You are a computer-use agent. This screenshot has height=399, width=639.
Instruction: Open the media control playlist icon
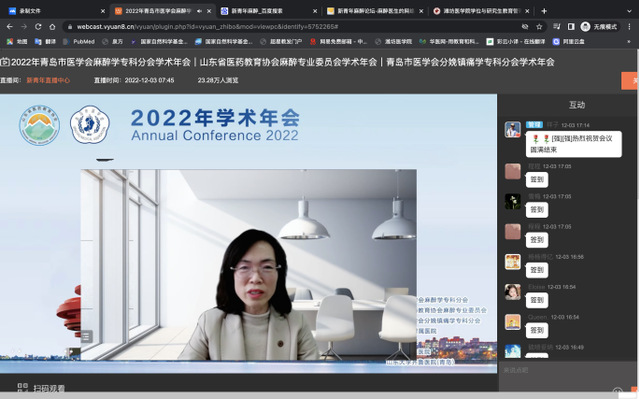point(557,26)
